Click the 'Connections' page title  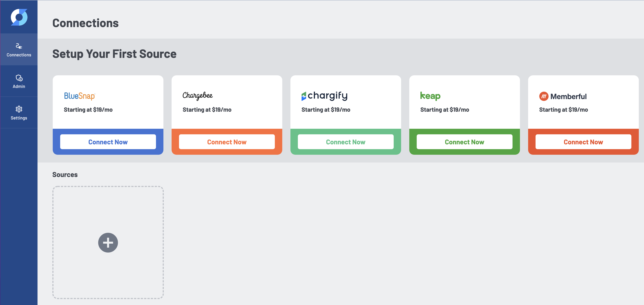tap(85, 23)
